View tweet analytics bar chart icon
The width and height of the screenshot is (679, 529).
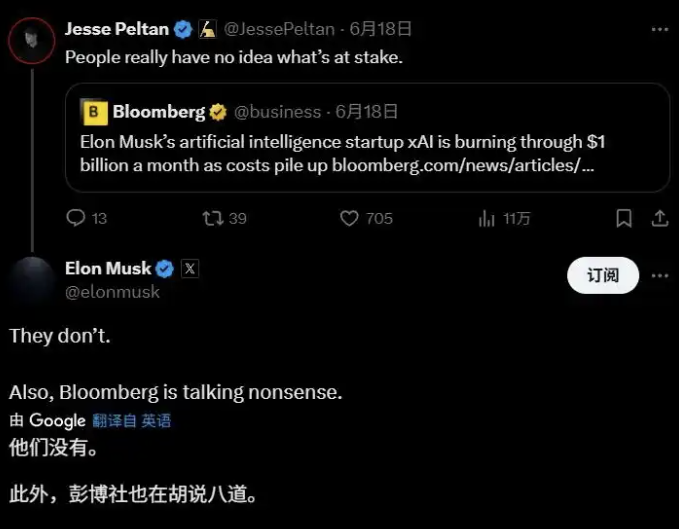point(488,217)
